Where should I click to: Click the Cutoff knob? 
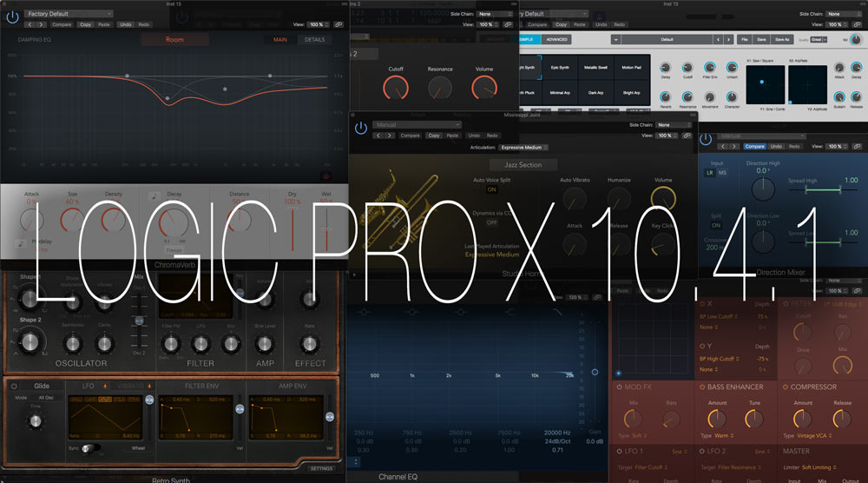[396, 87]
